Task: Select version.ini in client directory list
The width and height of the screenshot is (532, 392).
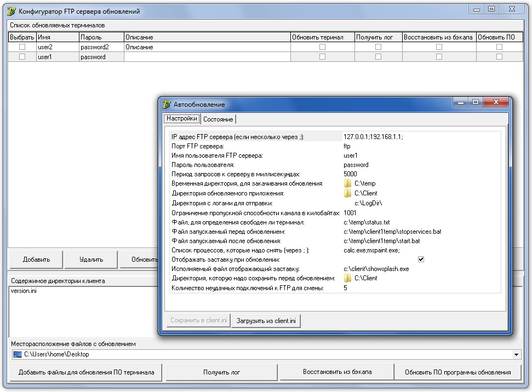Action: (x=24, y=291)
